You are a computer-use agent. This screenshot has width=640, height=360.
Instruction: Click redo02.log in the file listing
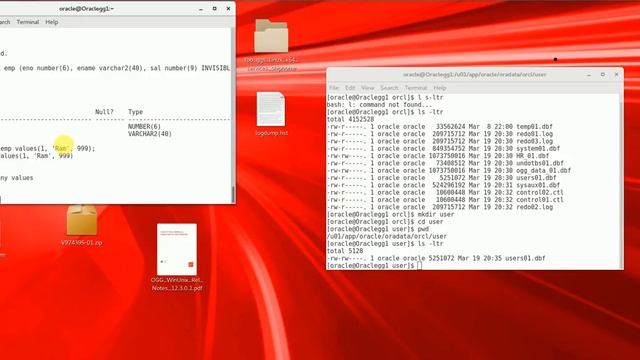[534, 207]
